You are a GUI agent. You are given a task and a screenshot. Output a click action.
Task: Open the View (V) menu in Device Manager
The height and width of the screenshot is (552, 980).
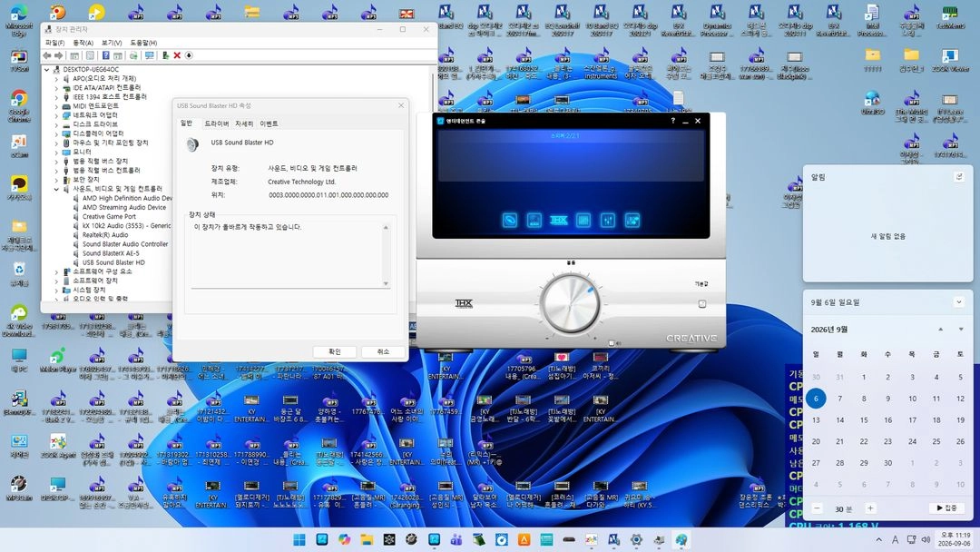pyautogui.click(x=112, y=43)
